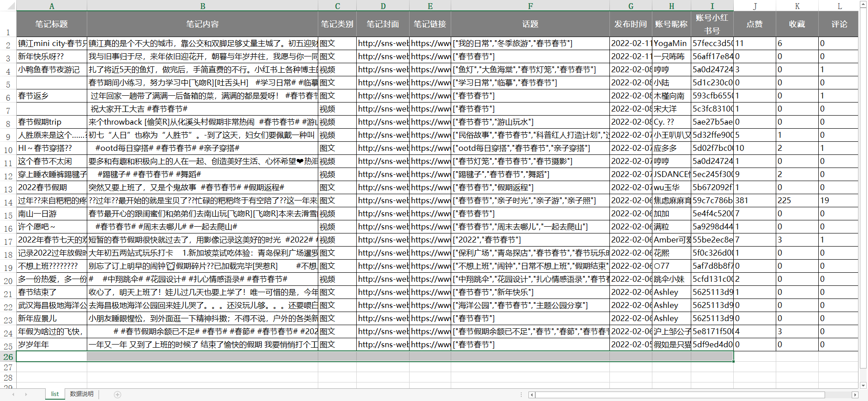Select column A header
The image size is (868, 401).
[x=52, y=6]
